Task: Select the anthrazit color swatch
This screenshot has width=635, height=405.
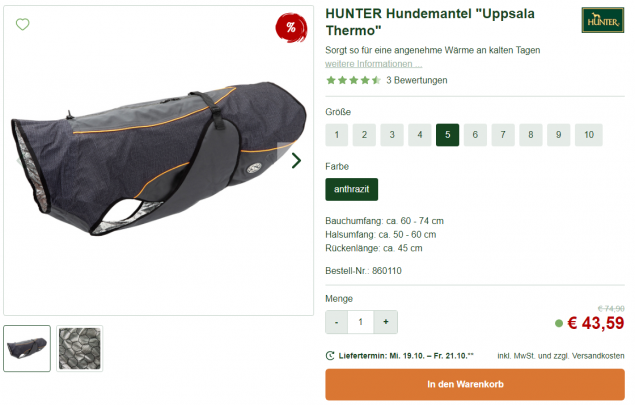Action: point(352,189)
